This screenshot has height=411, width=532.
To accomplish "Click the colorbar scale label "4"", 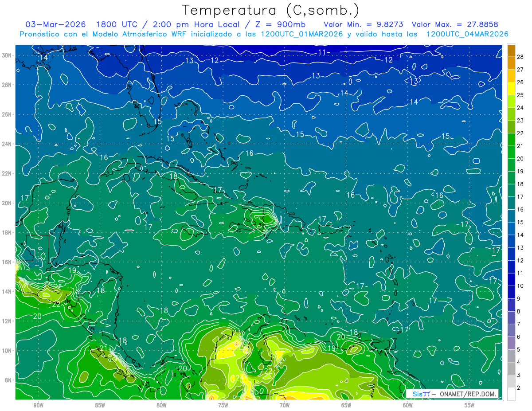I will [x=519, y=363].
